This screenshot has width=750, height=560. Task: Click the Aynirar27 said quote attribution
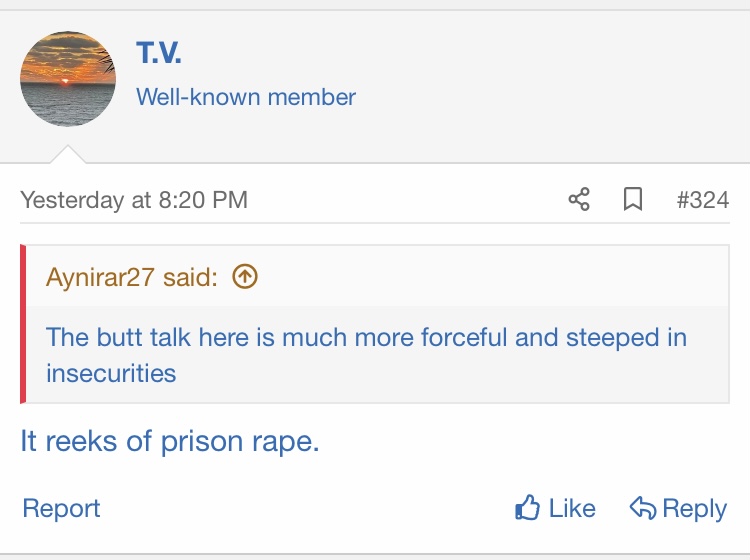[131, 277]
